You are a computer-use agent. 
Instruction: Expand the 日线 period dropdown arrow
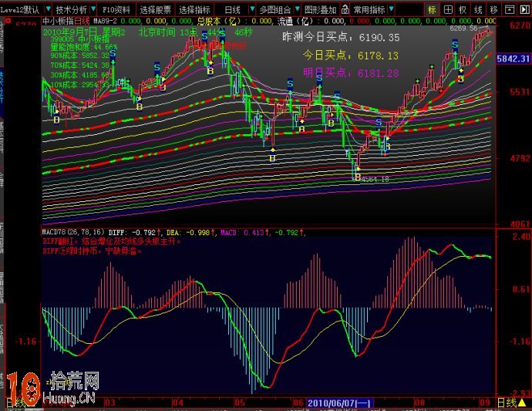tap(252, 9)
